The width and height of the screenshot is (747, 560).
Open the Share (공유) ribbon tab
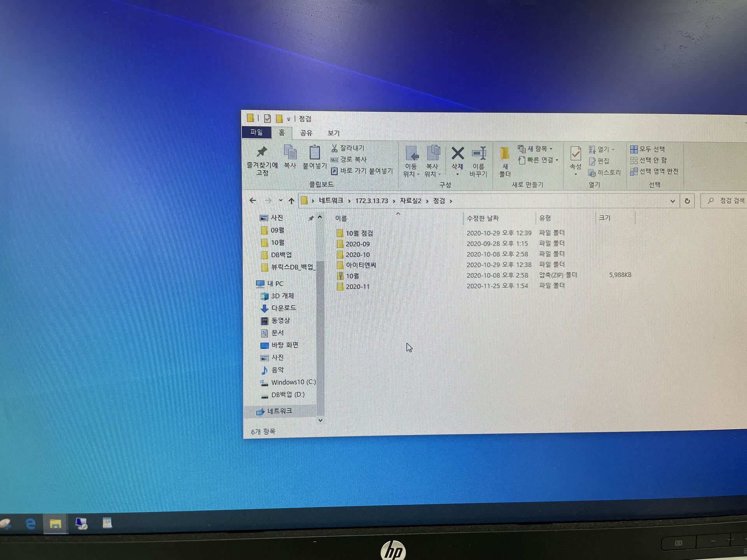[306, 133]
